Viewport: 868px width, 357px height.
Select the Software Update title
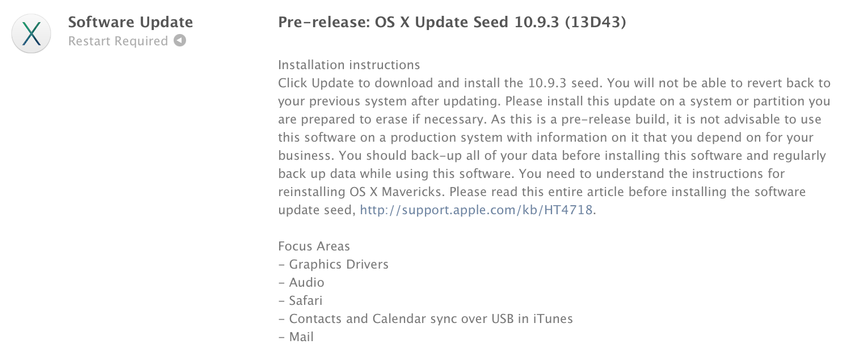[130, 22]
